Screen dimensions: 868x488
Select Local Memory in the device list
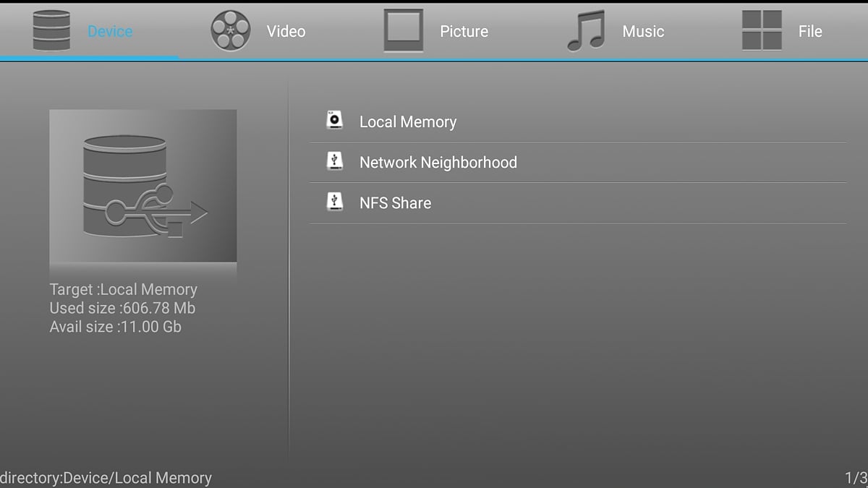[x=408, y=122]
